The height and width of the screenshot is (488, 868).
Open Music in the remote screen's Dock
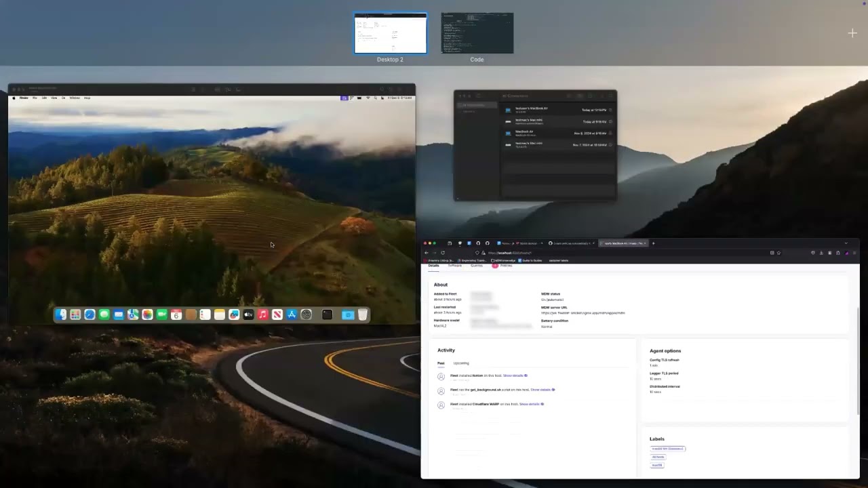(x=263, y=314)
